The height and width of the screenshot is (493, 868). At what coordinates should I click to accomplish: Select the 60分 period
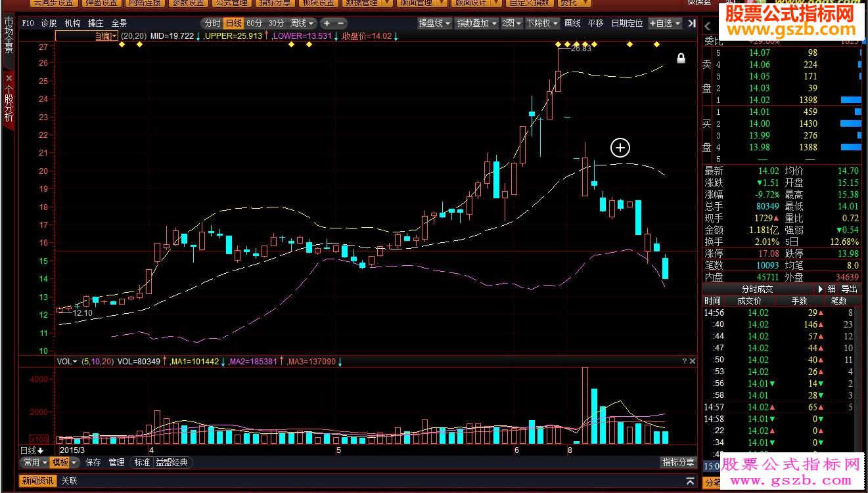tap(254, 23)
